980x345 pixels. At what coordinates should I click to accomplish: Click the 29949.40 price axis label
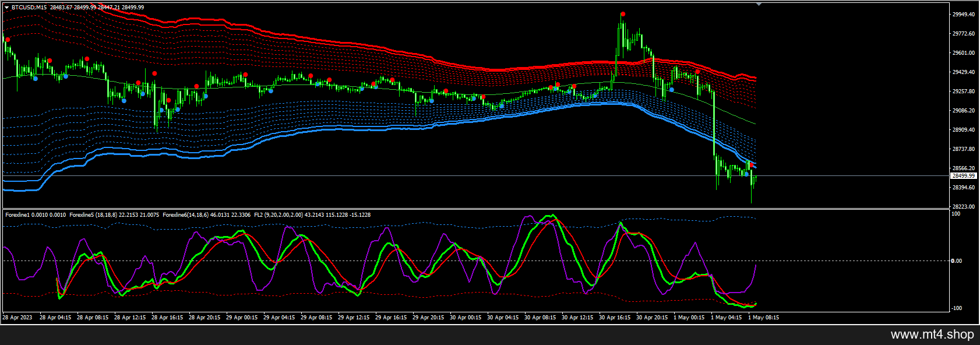pos(964,14)
